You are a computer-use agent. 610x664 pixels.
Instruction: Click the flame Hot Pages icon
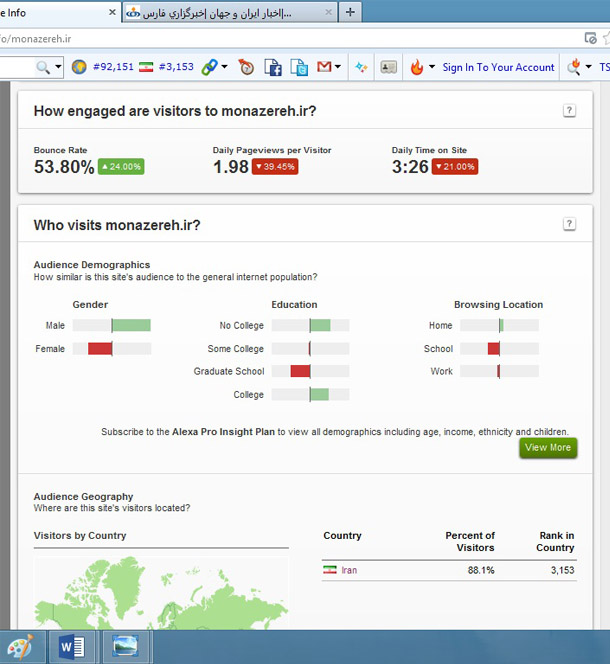point(417,67)
